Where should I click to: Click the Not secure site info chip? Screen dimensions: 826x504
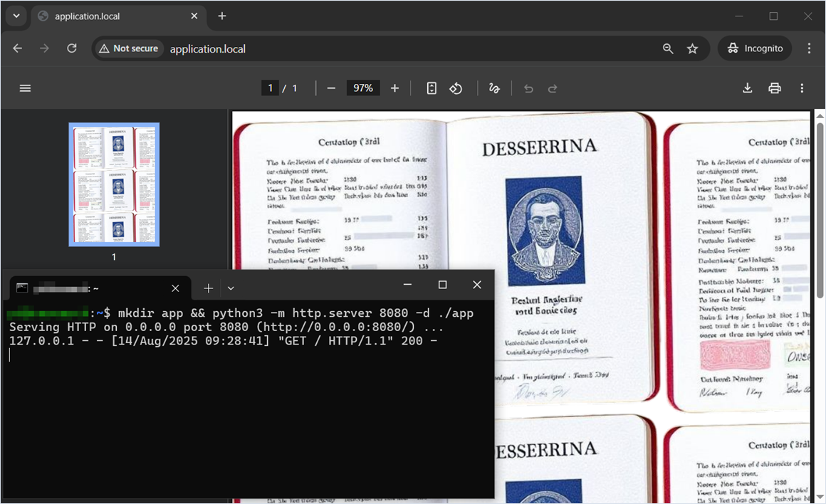(x=129, y=48)
